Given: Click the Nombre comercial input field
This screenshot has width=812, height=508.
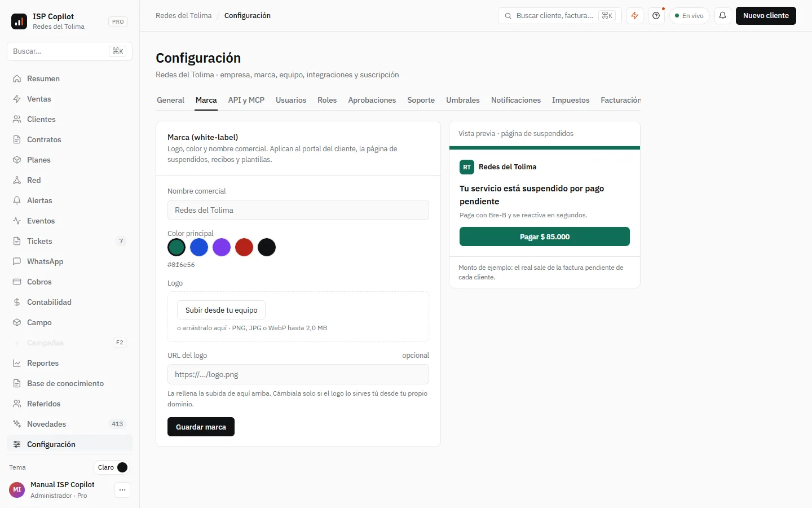Looking at the screenshot, I should click(298, 210).
